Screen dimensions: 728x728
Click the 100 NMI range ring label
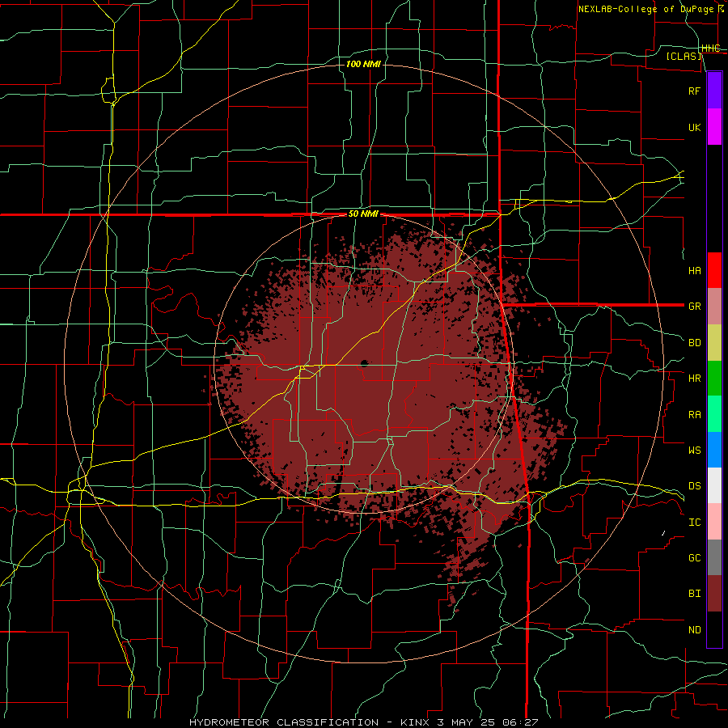(x=363, y=64)
